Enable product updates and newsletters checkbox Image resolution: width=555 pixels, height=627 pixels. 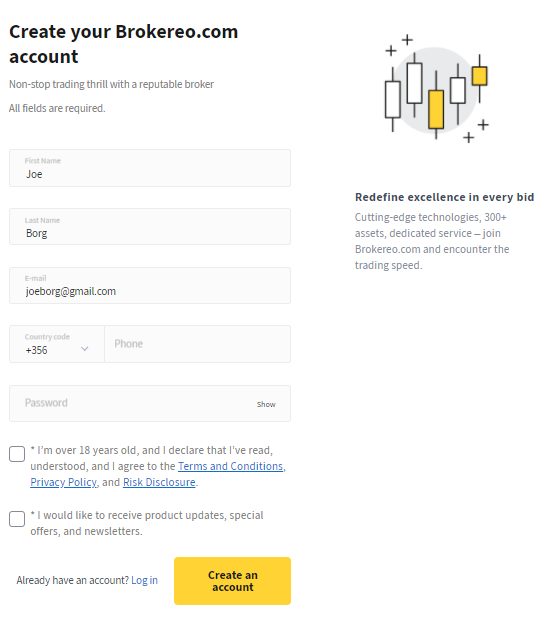[17, 519]
